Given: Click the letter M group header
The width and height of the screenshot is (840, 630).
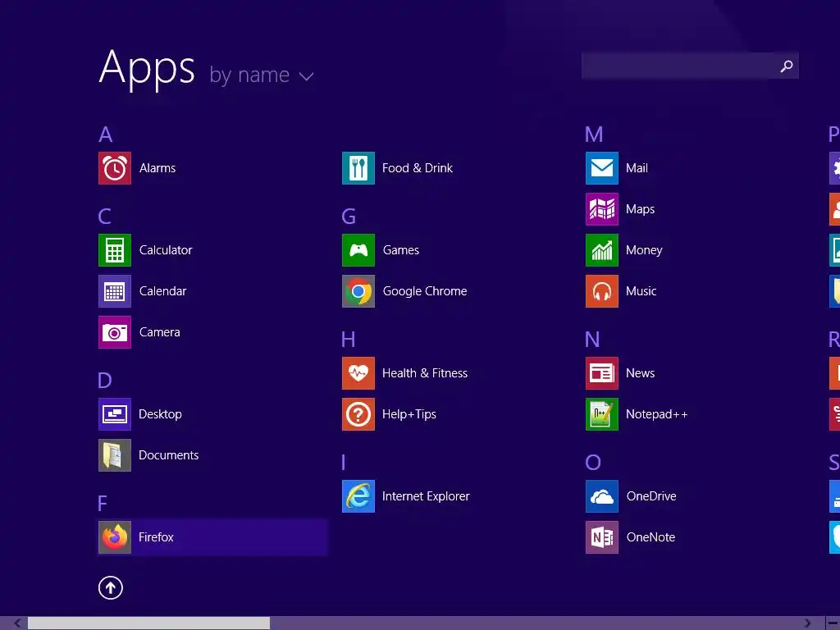Looking at the screenshot, I should 594,135.
